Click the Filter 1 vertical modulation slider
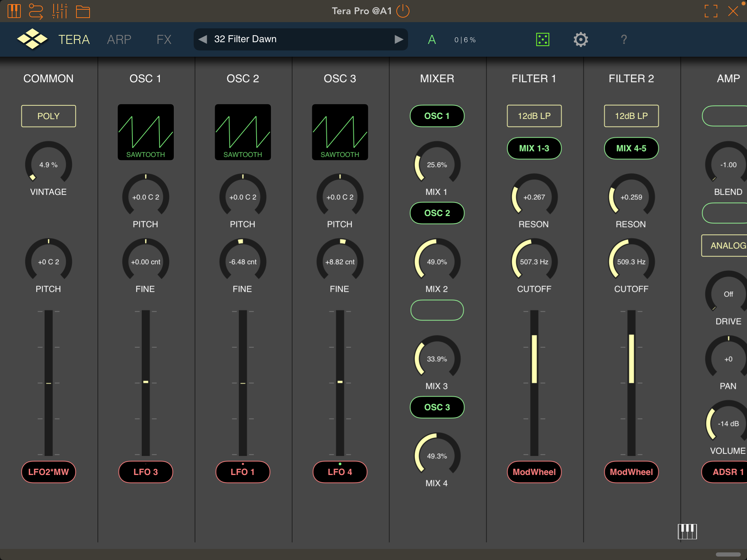The image size is (747, 560). [x=534, y=383]
